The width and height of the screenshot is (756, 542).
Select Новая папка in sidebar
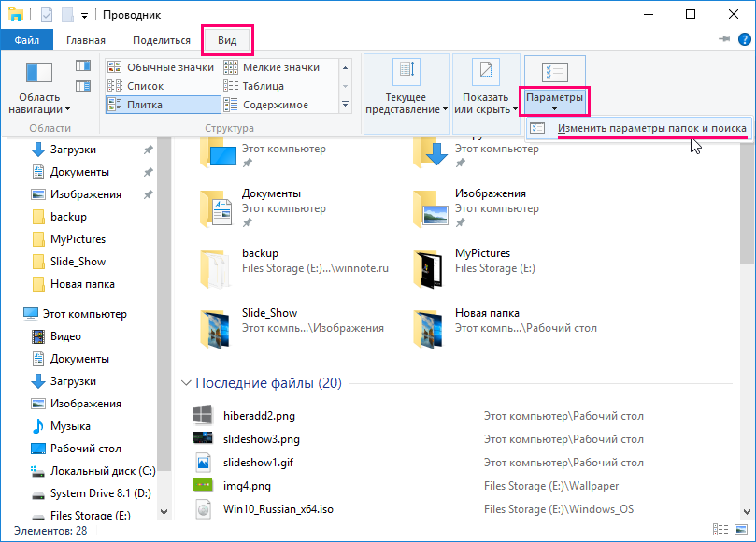coord(82,284)
